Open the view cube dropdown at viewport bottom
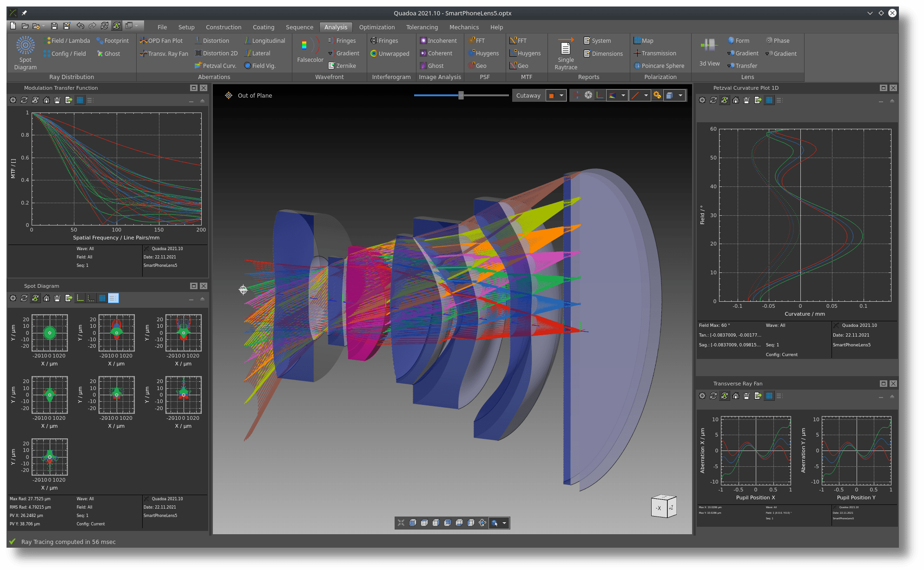 (505, 523)
